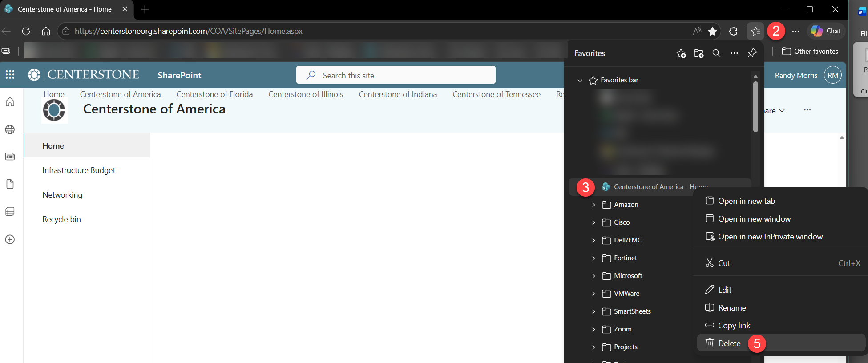Open Centerstone of Illinois hub link
Image resolution: width=868 pixels, height=363 pixels.
(x=306, y=94)
